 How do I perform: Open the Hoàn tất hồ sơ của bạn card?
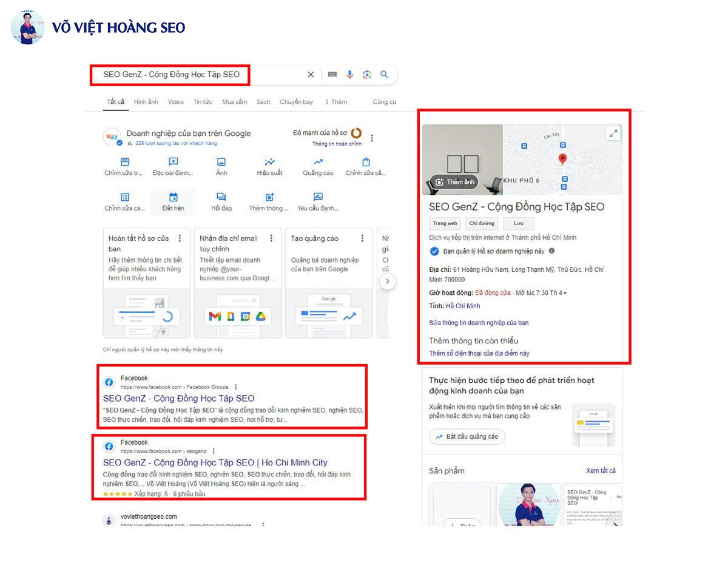(x=146, y=283)
